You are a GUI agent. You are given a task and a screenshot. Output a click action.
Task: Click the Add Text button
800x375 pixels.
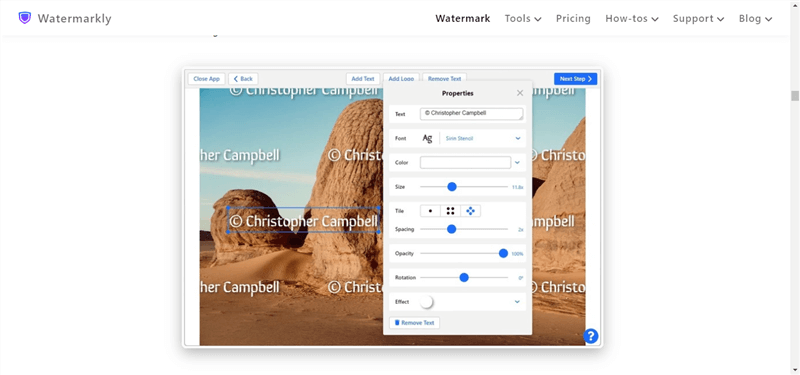pos(363,79)
